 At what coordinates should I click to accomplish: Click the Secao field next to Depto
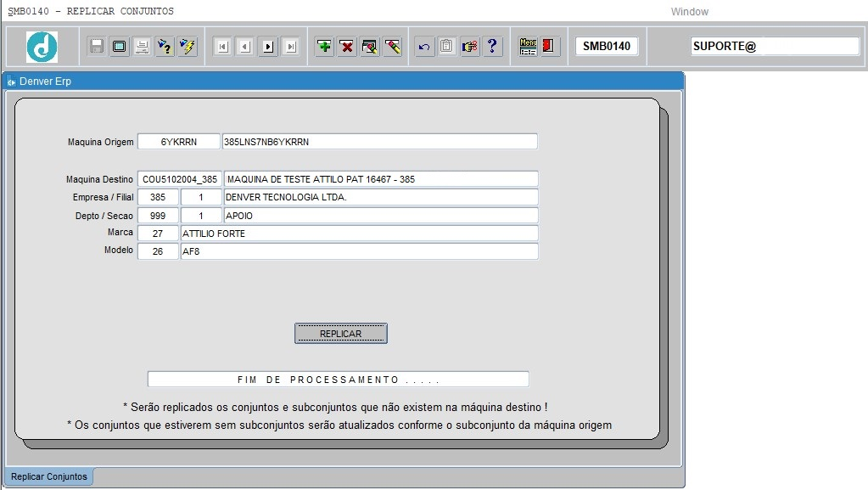point(201,216)
